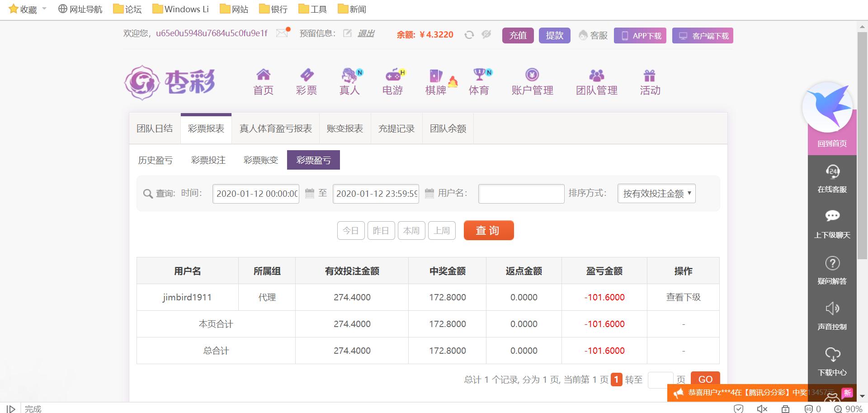
Task: Open the mail envelope icon
Action: tap(282, 33)
